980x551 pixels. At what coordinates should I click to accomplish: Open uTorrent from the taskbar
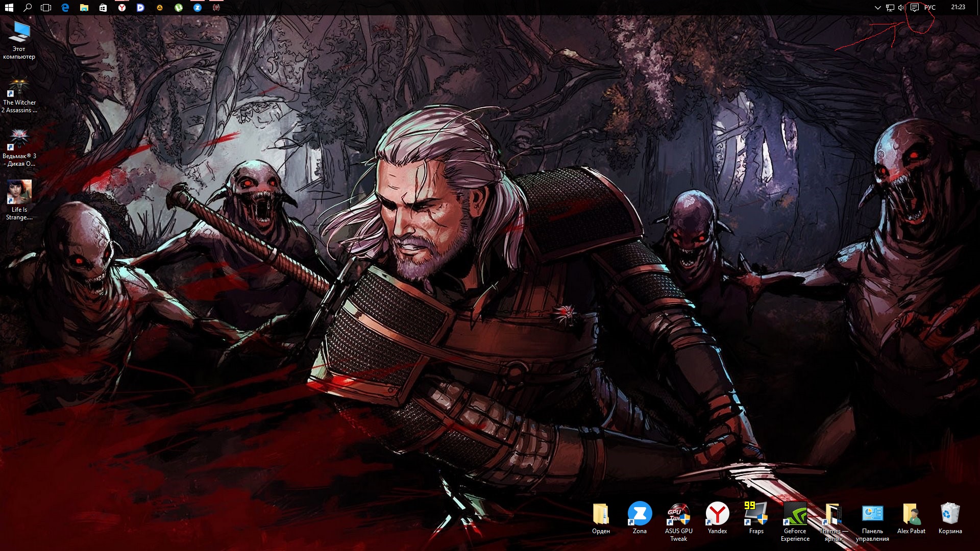coord(179,8)
